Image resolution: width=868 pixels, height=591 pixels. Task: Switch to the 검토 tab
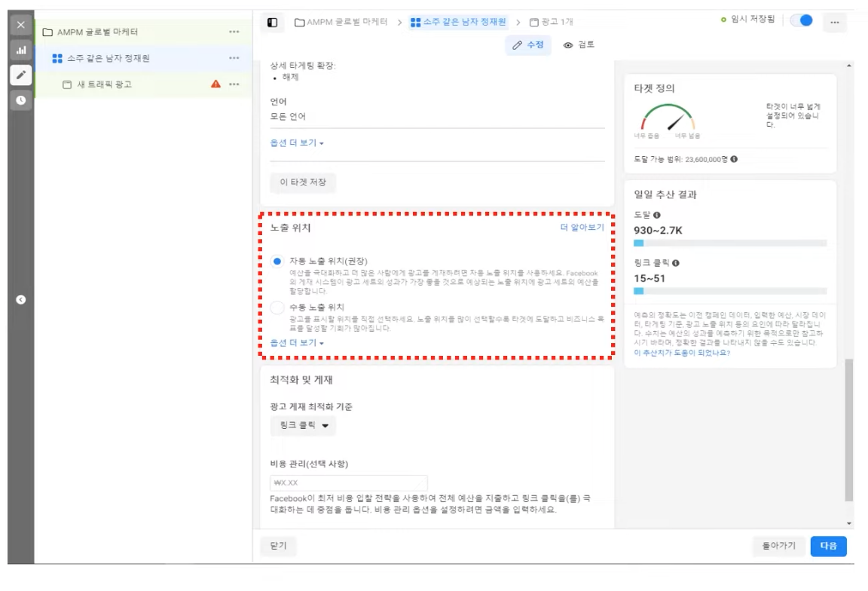(579, 45)
